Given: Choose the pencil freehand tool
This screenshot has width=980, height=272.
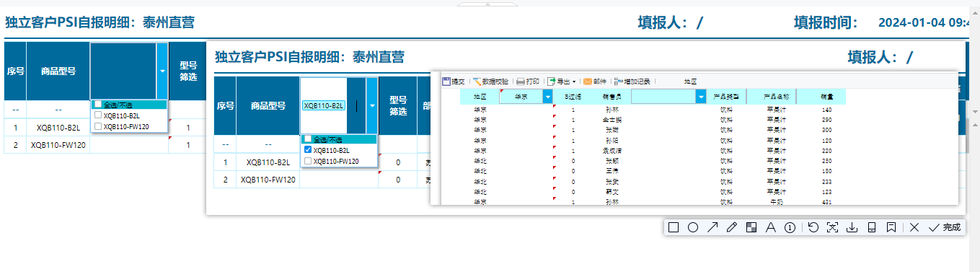Looking at the screenshot, I should coord(732,227).
